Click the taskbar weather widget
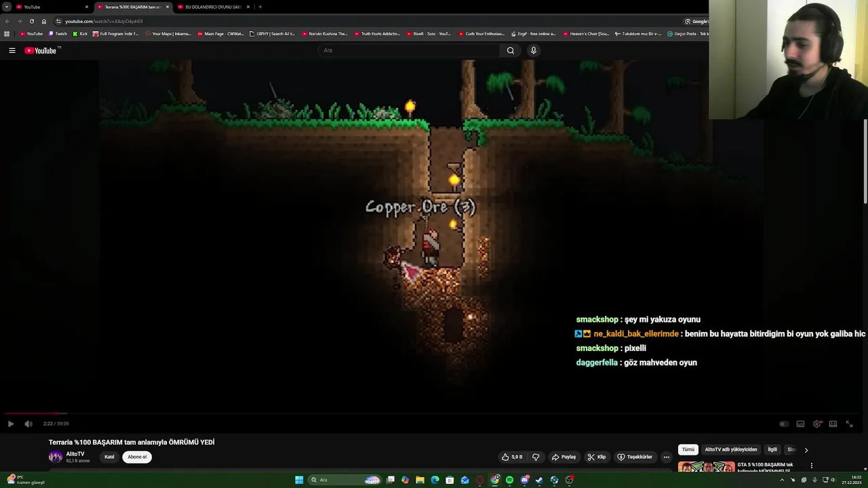The height and width of the screenshot is (488, 868). coord(26,480)
